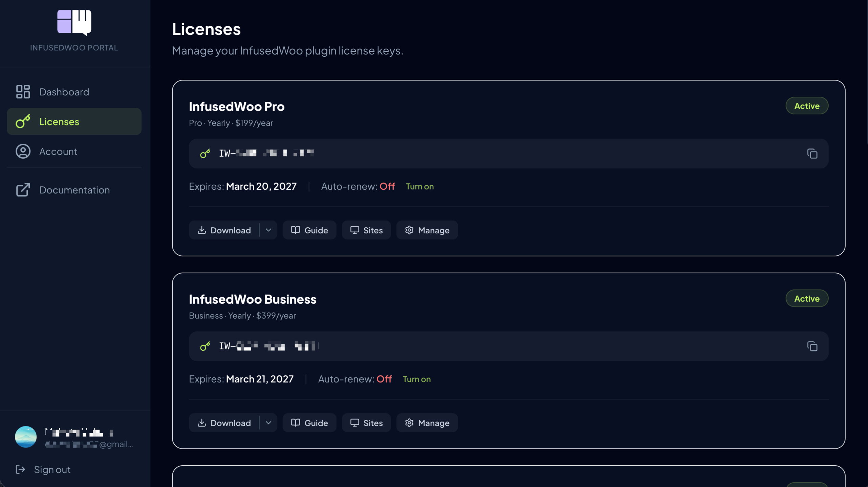Open the Manage settings for InfusedWoo Business
Screen dimensions: 868x487
[427, 423]
